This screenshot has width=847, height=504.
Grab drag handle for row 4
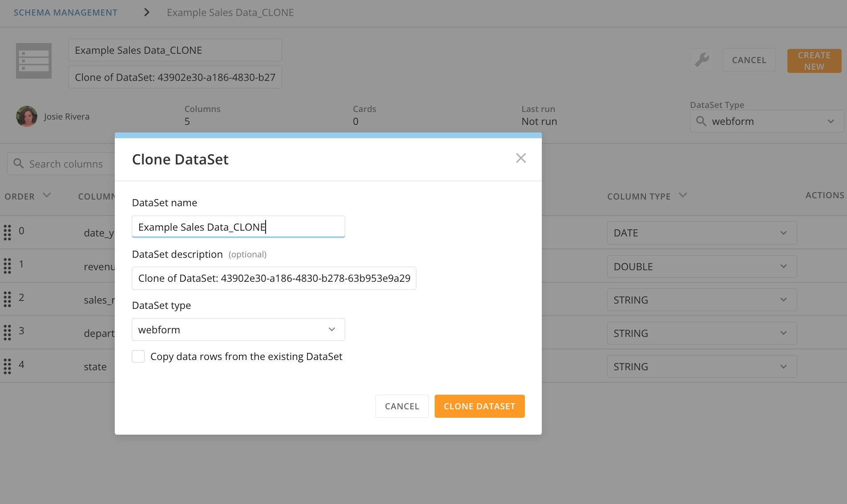click(x=7, y=366)
